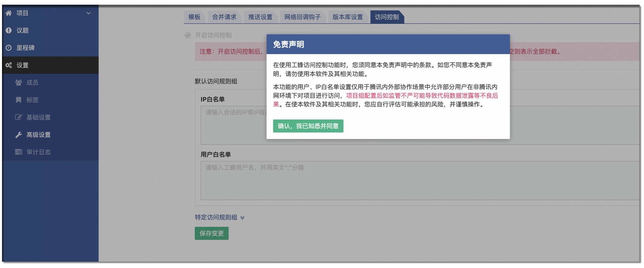Confirm the disclaimer with 确认，我已知悉并同意

(308, 126)
